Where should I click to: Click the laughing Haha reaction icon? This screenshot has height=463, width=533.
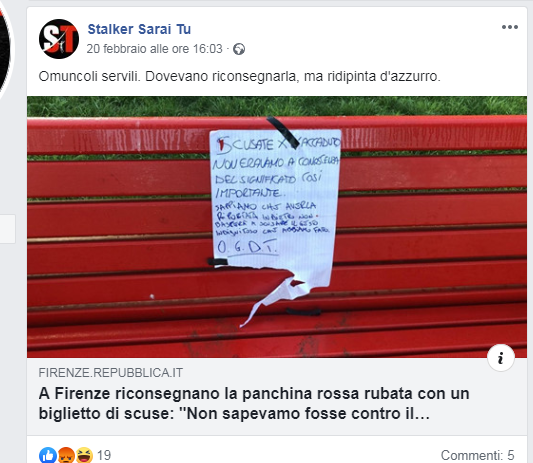pyautogui.click(x=84, y=455)
